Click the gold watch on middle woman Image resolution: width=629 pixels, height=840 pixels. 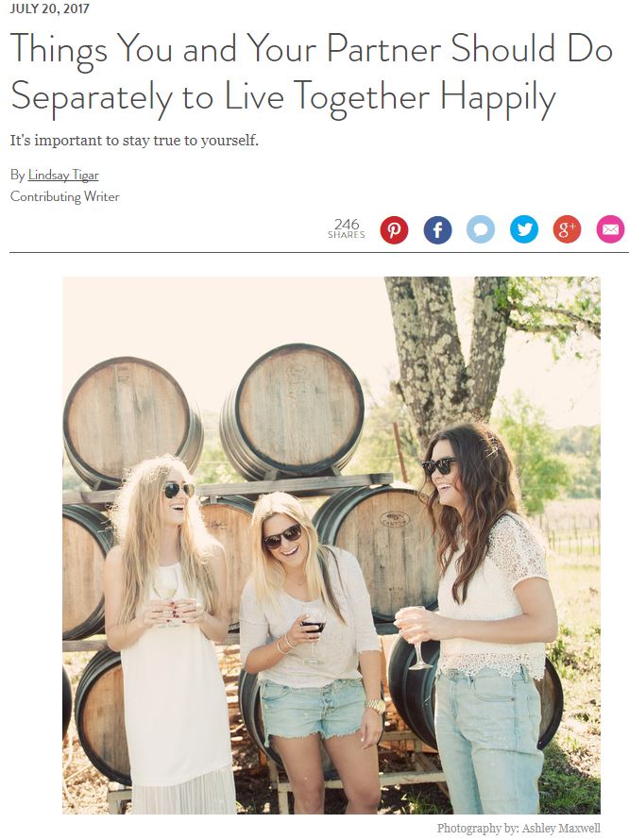click(375, 706)
